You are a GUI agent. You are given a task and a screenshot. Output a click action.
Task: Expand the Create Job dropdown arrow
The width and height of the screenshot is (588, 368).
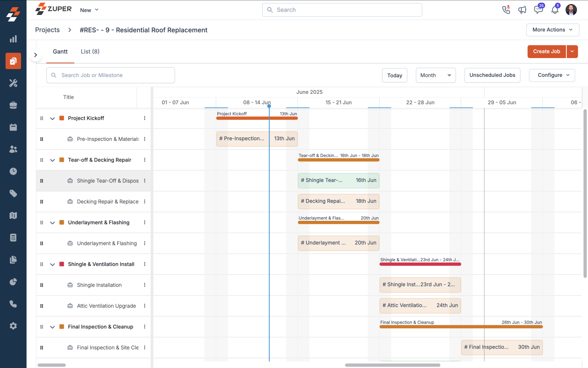pyautogui.click(x=572, y=51)
